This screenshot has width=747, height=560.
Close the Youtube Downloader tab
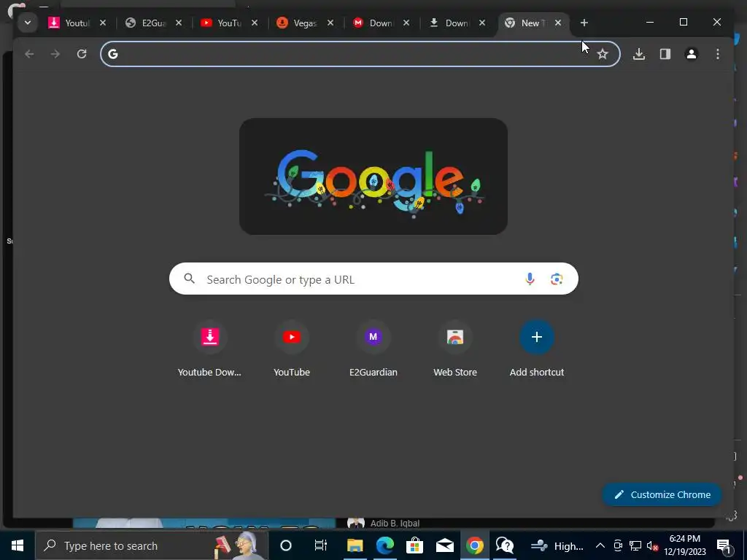click(103, 23)
